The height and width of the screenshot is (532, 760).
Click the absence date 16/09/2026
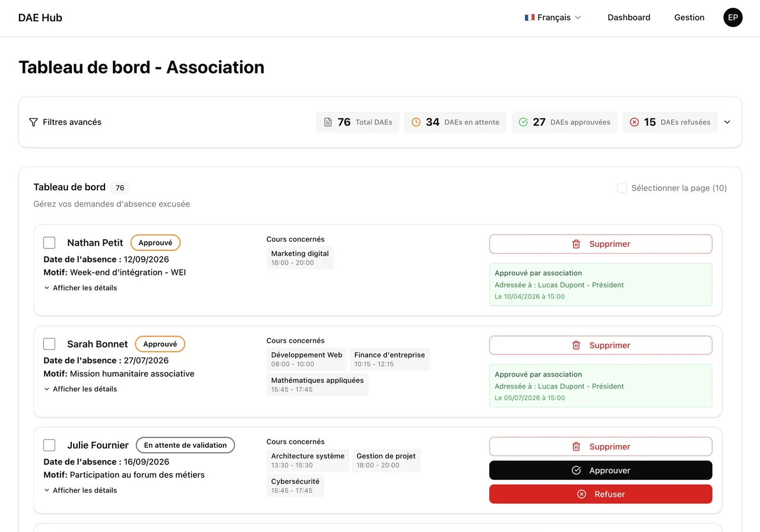click(x=147, y=462)
